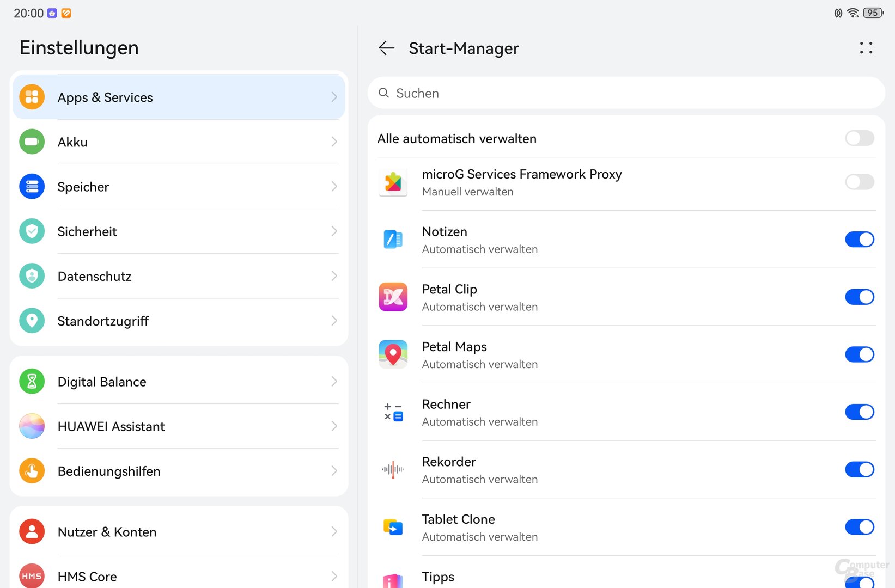Viewport: 895px width, 588px height.
Task: Open the Apps & Services label
Action: click(105, 97)
